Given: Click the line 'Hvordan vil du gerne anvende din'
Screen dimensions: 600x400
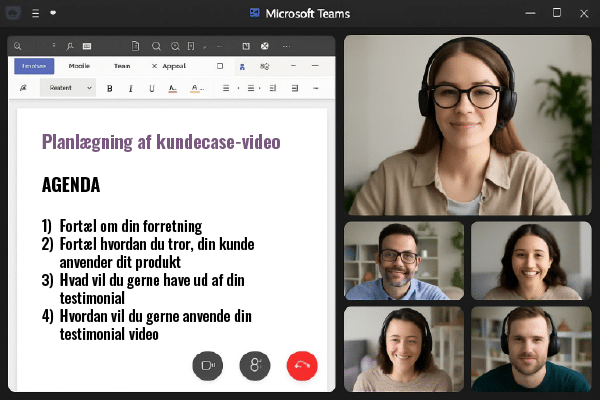Looking at the screenshot, I should click(x=156, y=316).
